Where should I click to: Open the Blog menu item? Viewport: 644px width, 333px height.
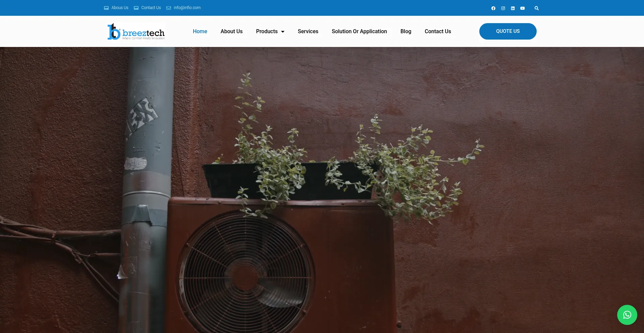click(406, 31)
